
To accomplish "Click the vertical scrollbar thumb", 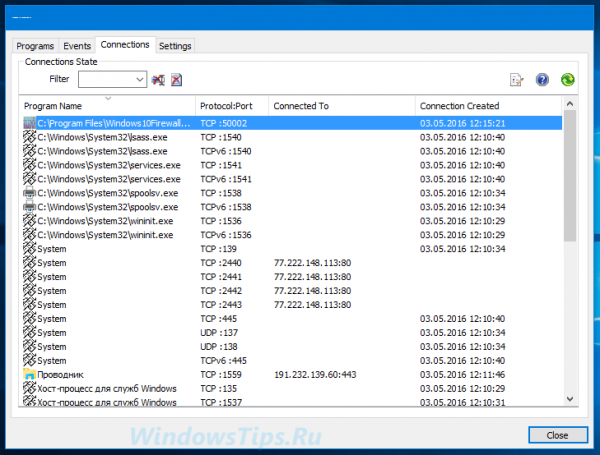I will click(570, 176).
